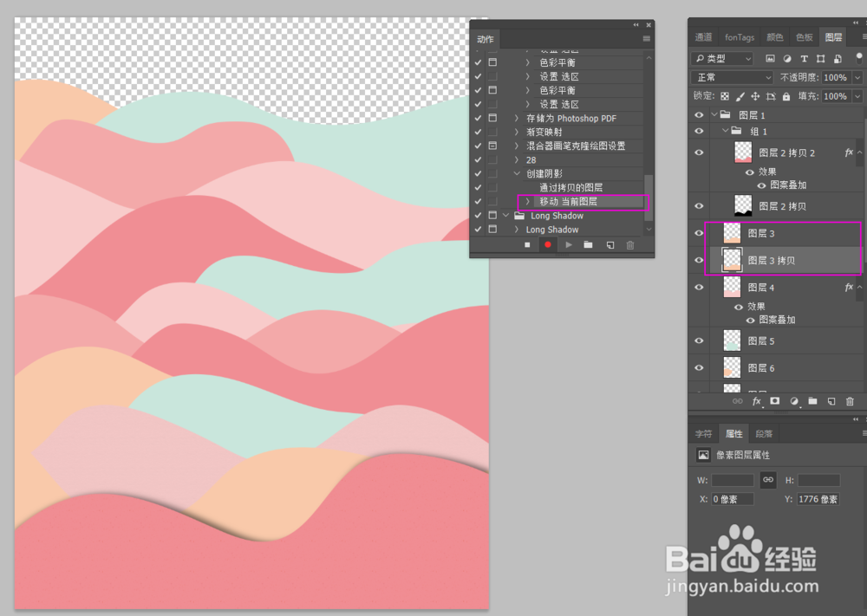The image size is (867, 616).
Task: Click the Play action button
Action: (569, 244)
